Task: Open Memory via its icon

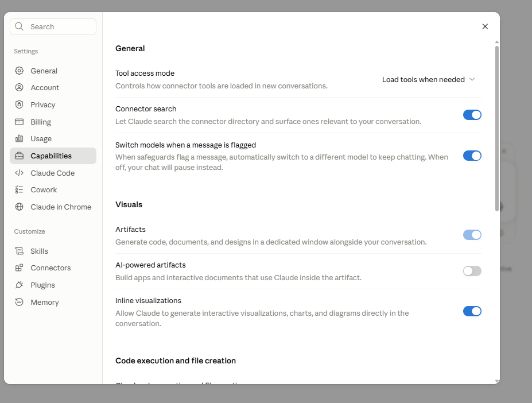Action: pos(20,302)
